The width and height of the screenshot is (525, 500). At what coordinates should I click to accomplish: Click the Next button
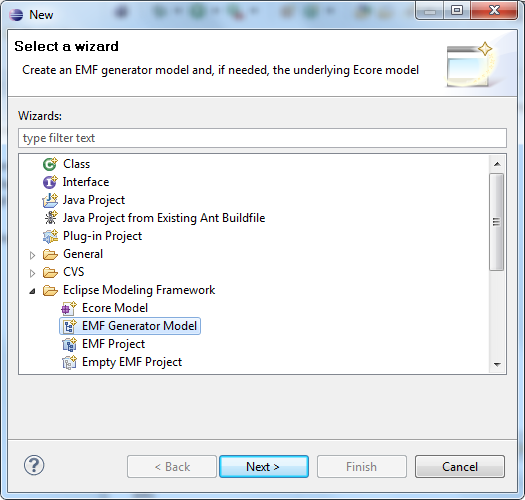[x=264, y=467]
